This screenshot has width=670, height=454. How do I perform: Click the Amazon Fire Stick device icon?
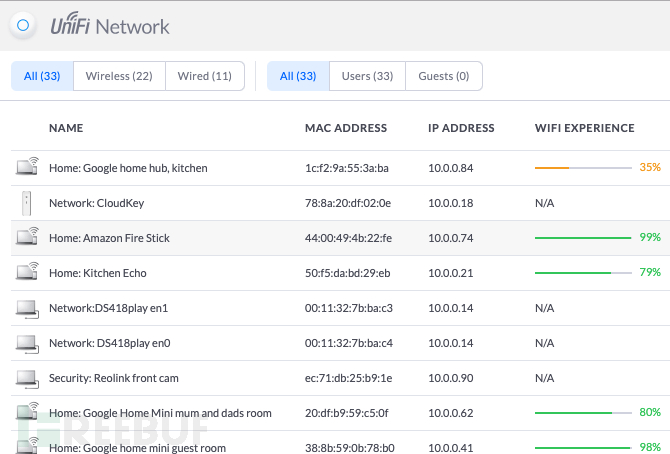click(x=27, y=238)
